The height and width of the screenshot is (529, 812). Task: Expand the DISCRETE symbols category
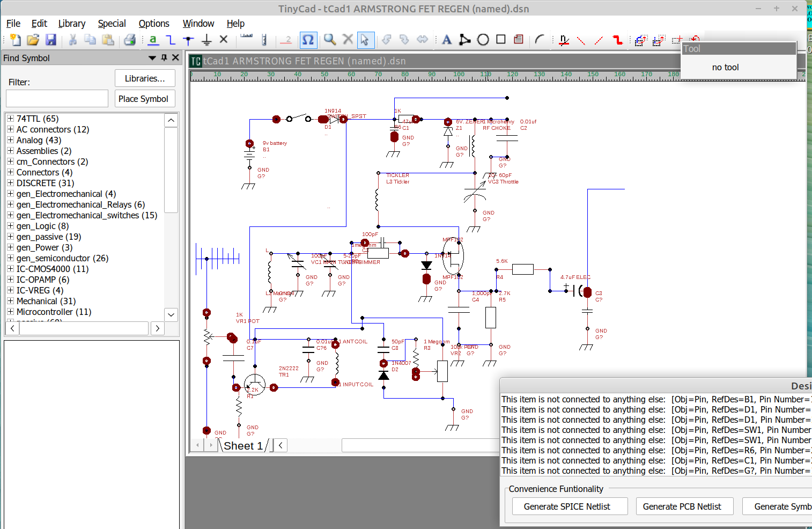pos(10,183)
